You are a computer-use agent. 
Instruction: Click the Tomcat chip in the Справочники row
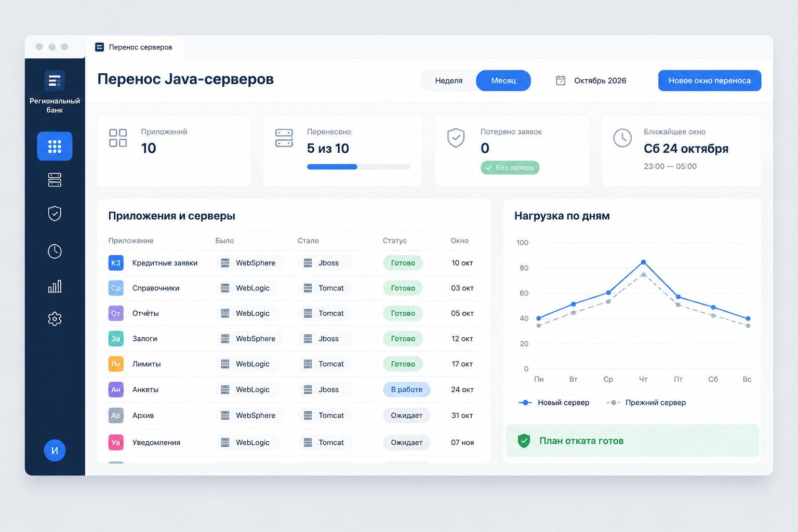325,288
